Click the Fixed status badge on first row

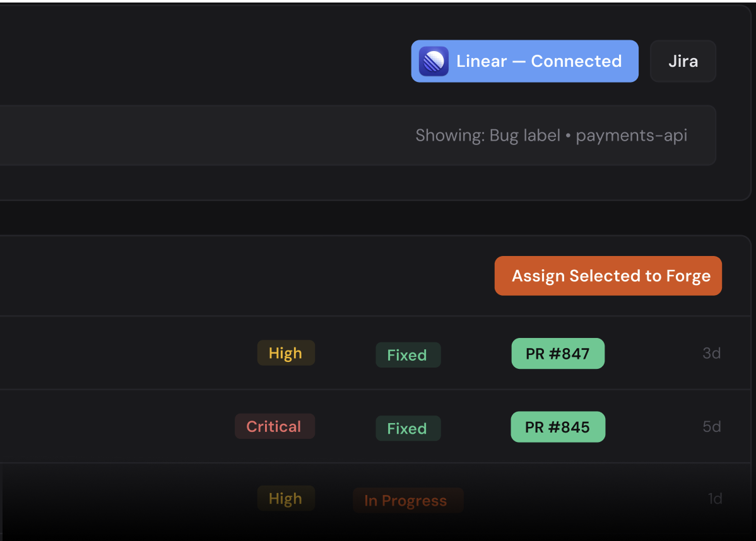point(408,355)
